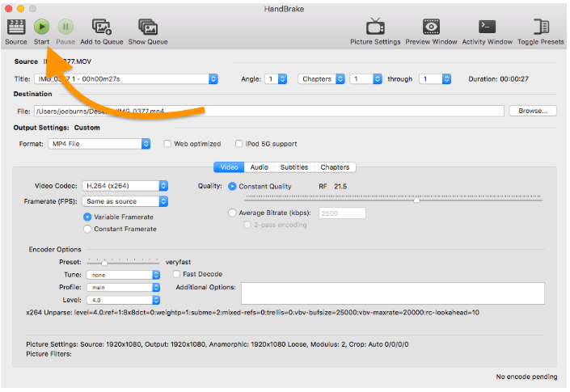Open the Show Queue icon

point(148,27)
